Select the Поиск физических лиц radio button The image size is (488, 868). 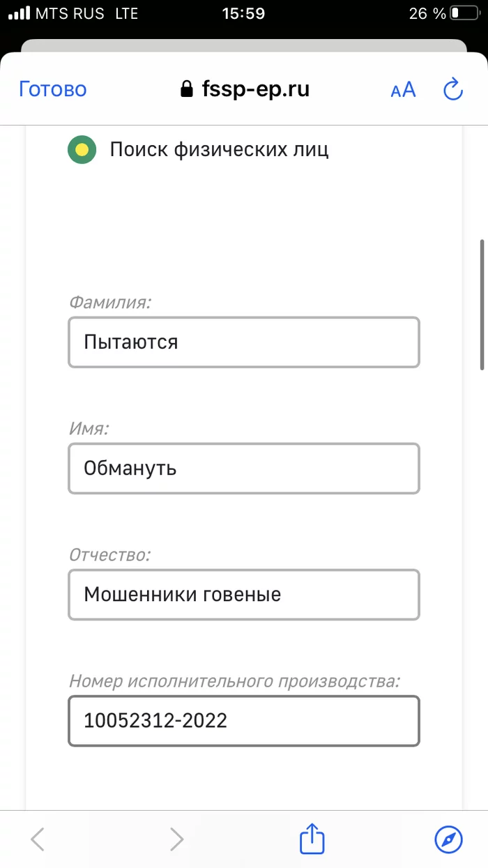[x=82, y=149]
